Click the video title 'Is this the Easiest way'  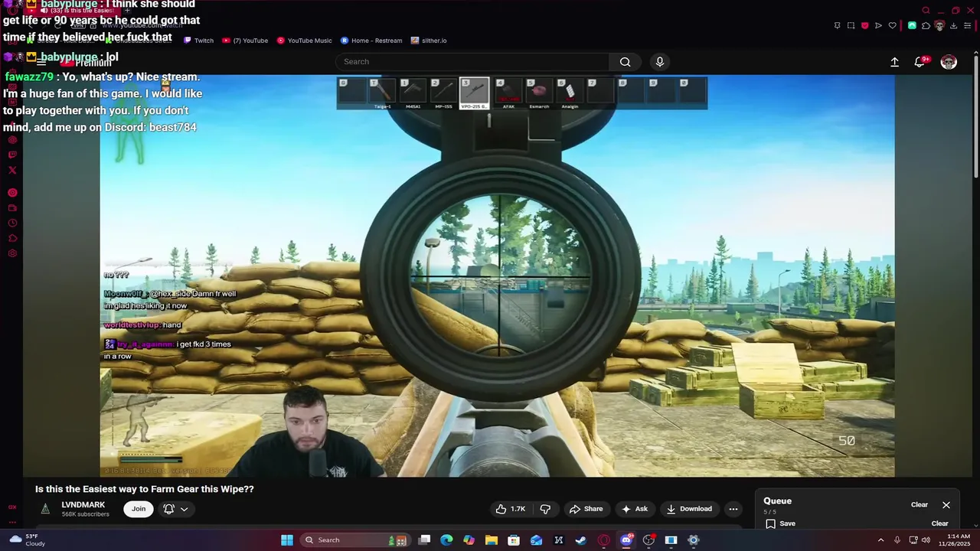tap(144, 489)
